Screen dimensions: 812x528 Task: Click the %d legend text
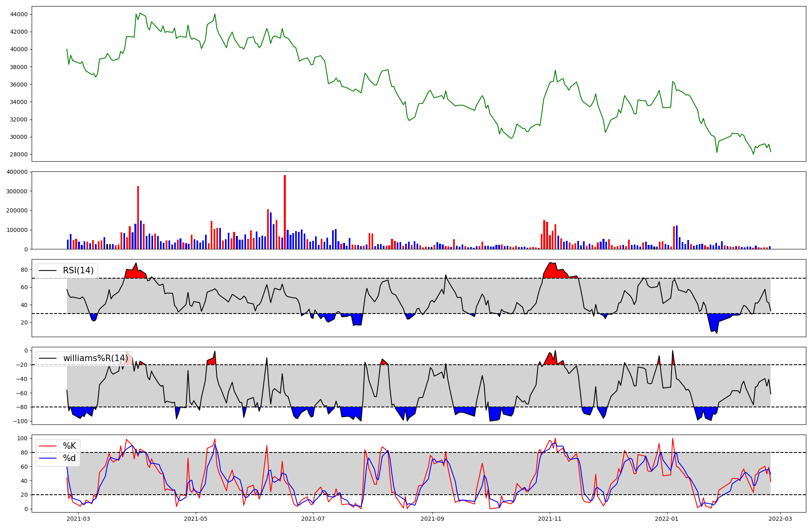coord(69,458)
